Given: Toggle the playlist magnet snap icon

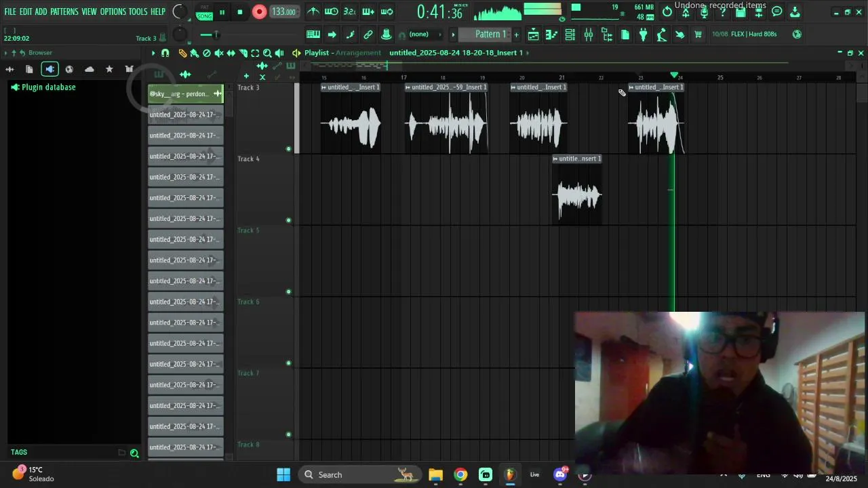Looking at the screenshot, I should pos(165,53).
